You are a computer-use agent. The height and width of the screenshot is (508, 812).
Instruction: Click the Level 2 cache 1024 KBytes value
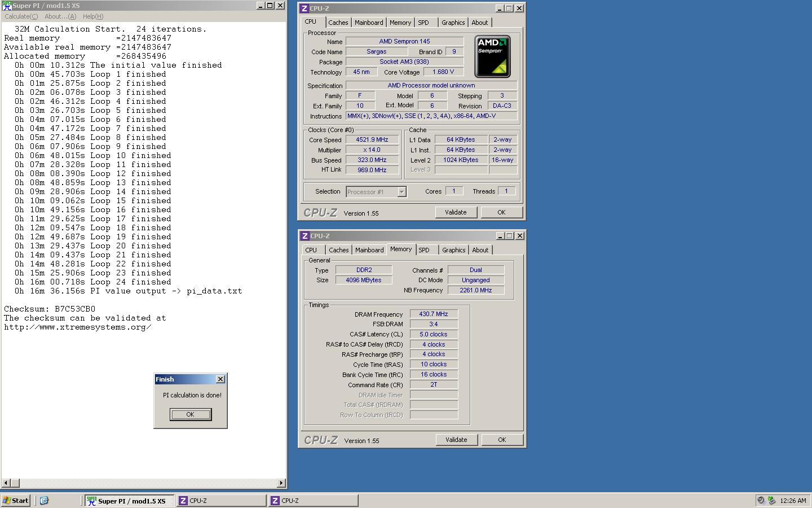pos(461,160)
